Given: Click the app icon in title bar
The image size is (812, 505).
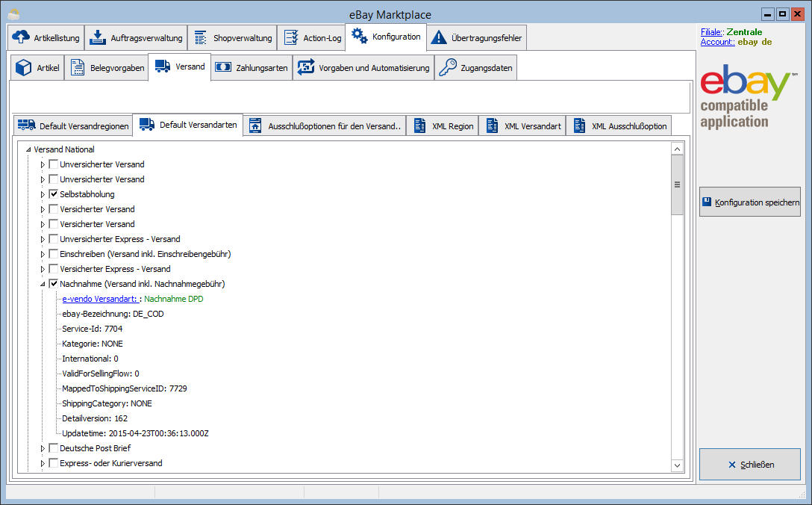Looking at the screenshot, I should [x=13, y=14].
